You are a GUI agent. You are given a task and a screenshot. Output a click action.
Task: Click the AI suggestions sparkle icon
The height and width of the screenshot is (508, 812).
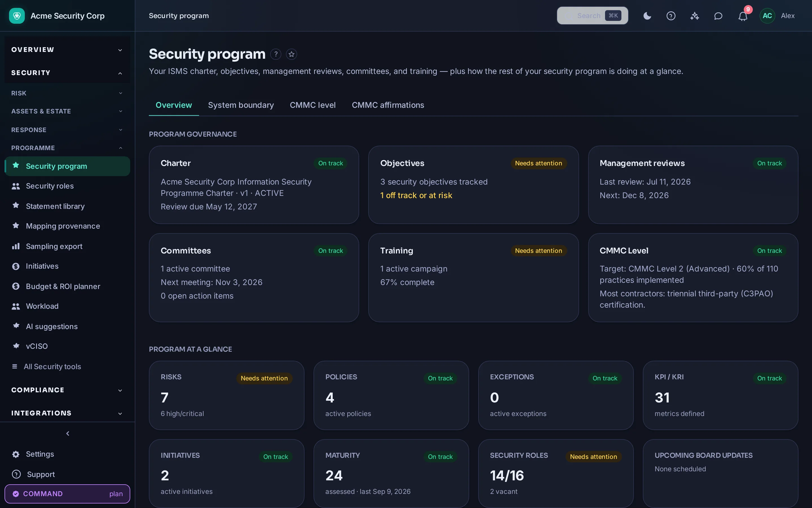(16, 326)
